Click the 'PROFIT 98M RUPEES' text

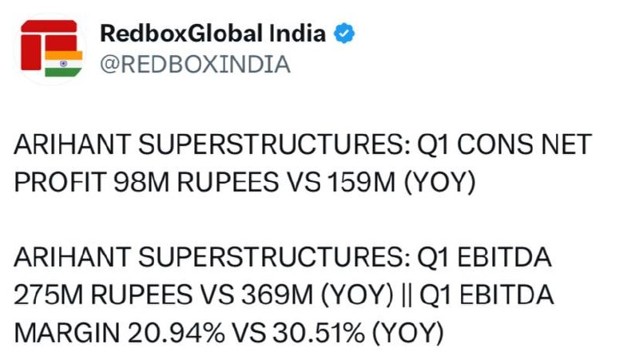click(x=147, y=181)
